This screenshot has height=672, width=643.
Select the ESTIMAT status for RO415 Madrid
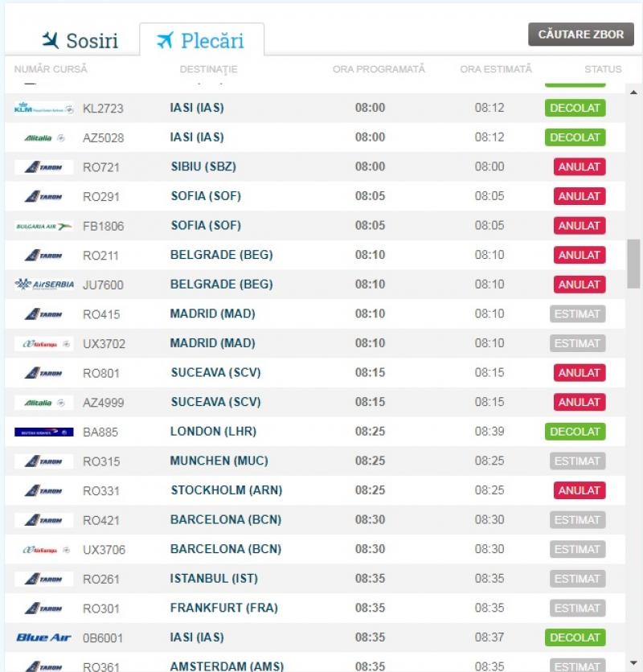pyautogui.click(x=577, y=313)
